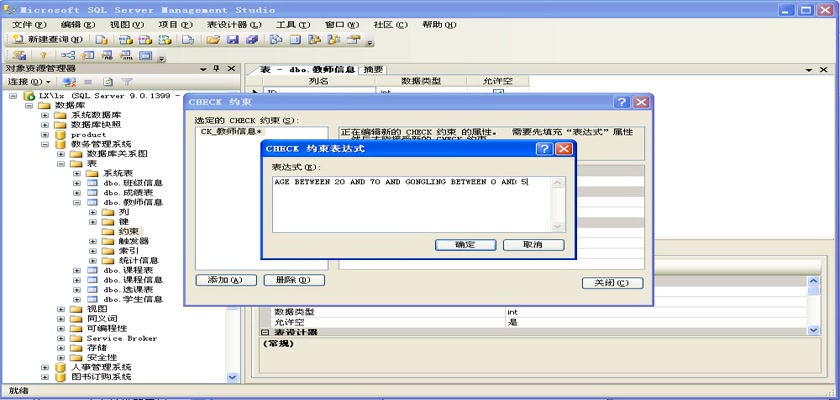The image size is (840, 400).
Task: Click the Save floppy disk icon
Action: [232, 40]
